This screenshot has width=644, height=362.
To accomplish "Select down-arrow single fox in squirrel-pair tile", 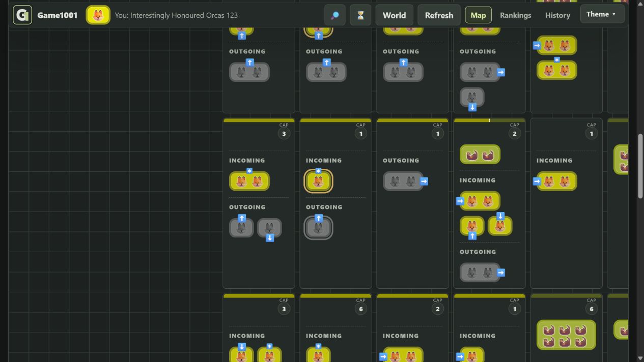I will click(500, 226).
